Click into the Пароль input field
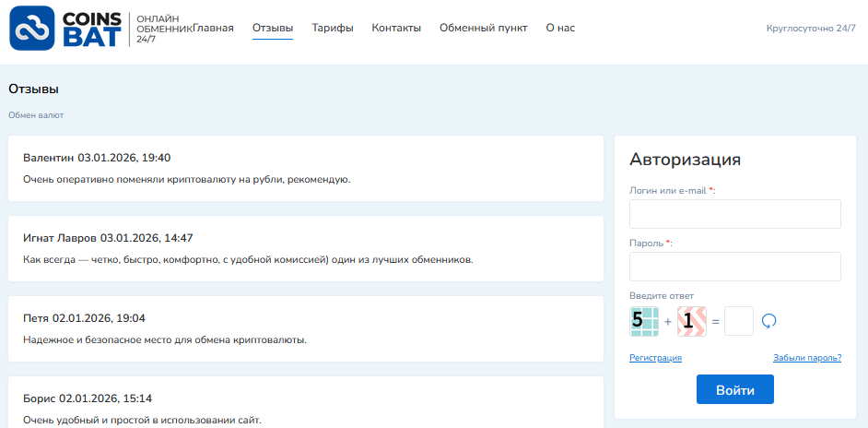Image resolution: width=868 pixels, height=428 pixels. [734, 267]
